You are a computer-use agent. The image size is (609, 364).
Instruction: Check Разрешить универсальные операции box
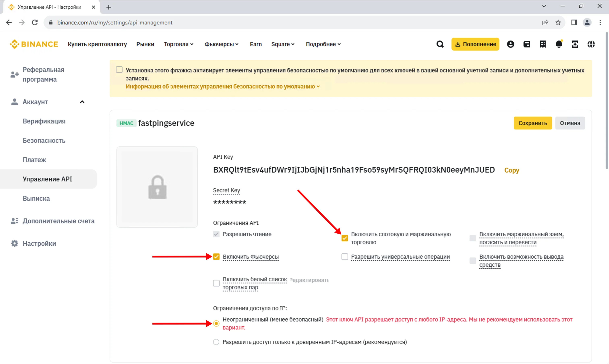pyautogui.click(x=345, y=256)
